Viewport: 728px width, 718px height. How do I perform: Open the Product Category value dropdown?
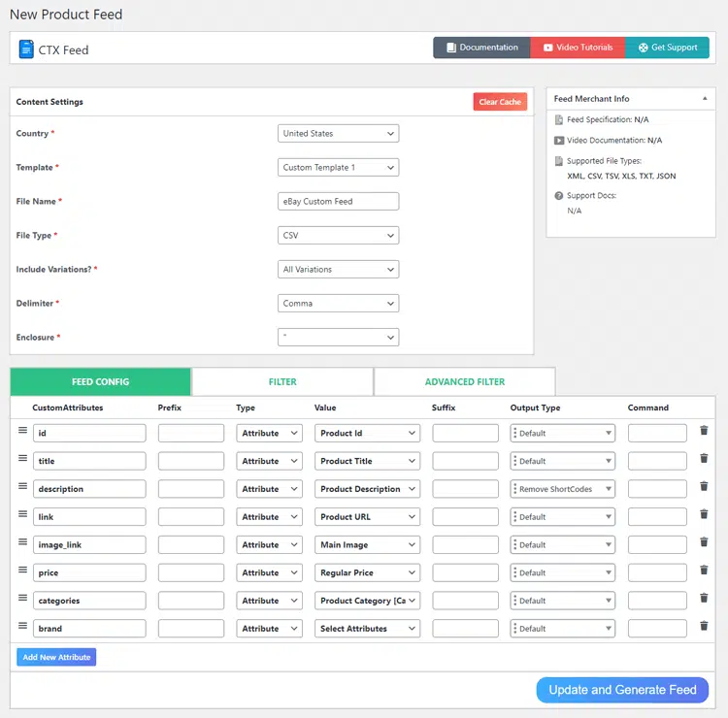coord(367,601)
